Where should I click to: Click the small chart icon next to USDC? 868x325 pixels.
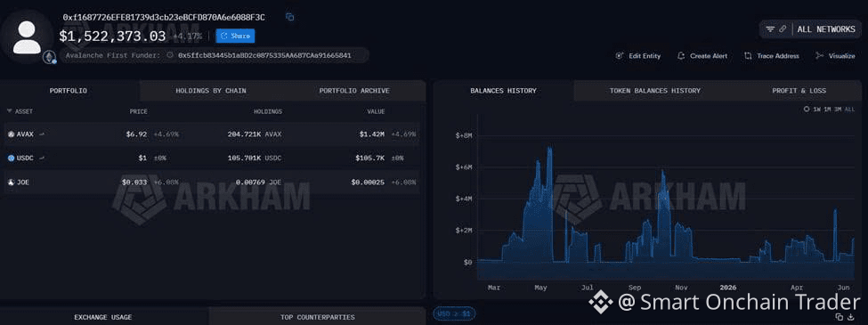[42, 158]
